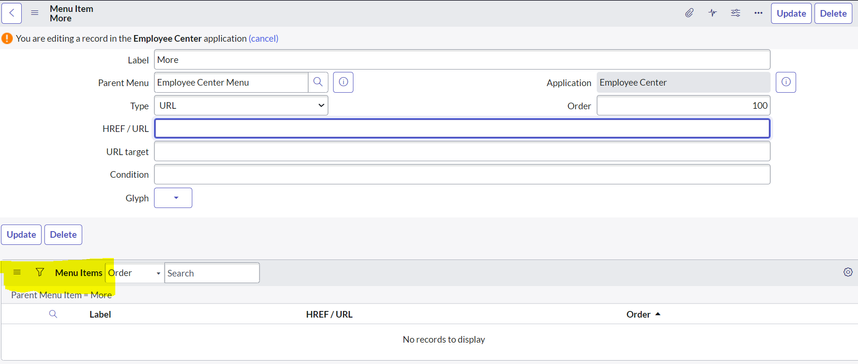Click into the URL target field
The width and height of the screenshot is (858, 364).
pyautogui.click(x=462, y=152)
